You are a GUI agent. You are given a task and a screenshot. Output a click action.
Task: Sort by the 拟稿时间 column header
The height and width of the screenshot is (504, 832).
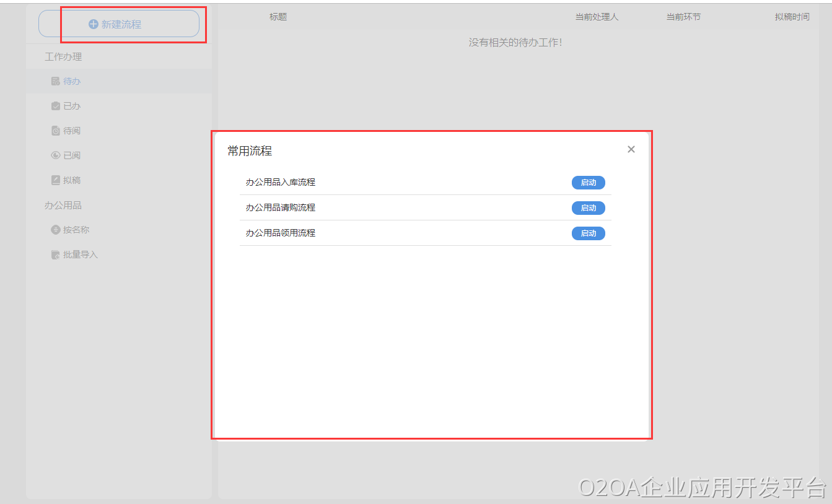coord(792,17)
